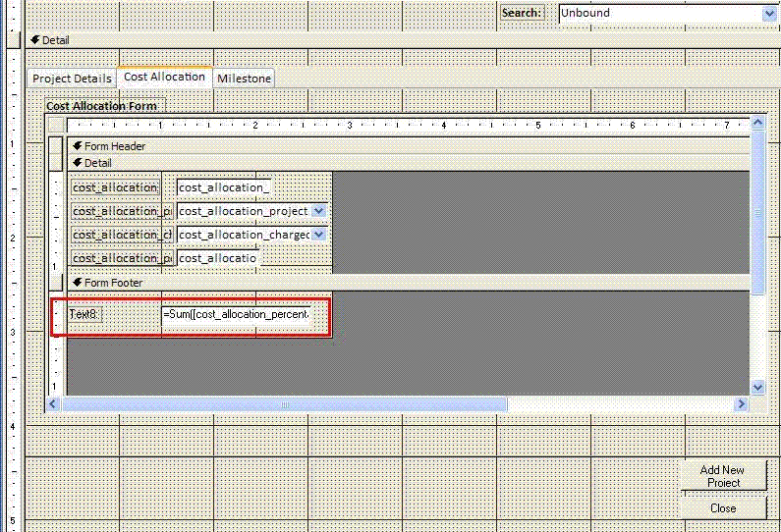Click subform horizontal scrollbar right arrow
This screenshot has height=532, width=781.
click(x=742, y=404)
